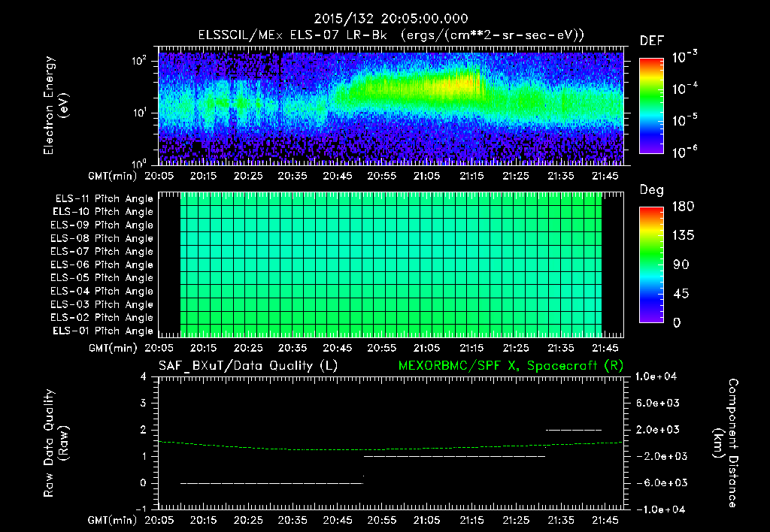
Task: Click the green MEXORBMC/SPF X, Spacecraft (R) legend
Action: tap(511, 366)
